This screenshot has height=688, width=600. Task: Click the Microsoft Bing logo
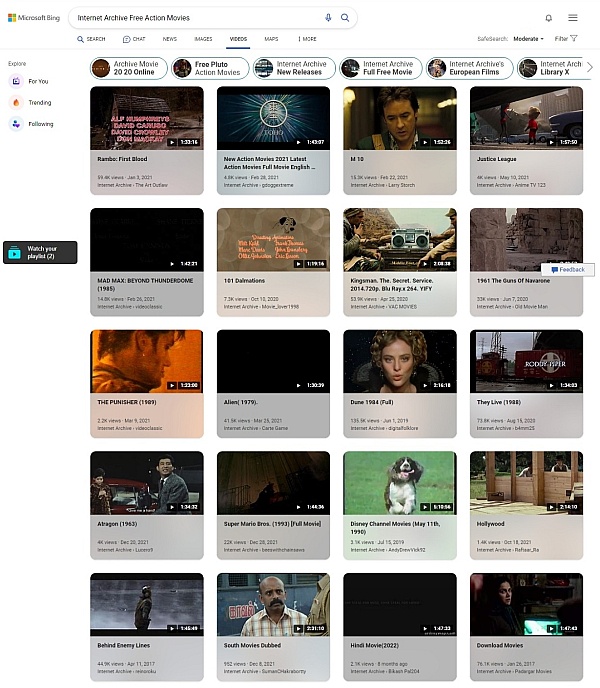(34, 18)
